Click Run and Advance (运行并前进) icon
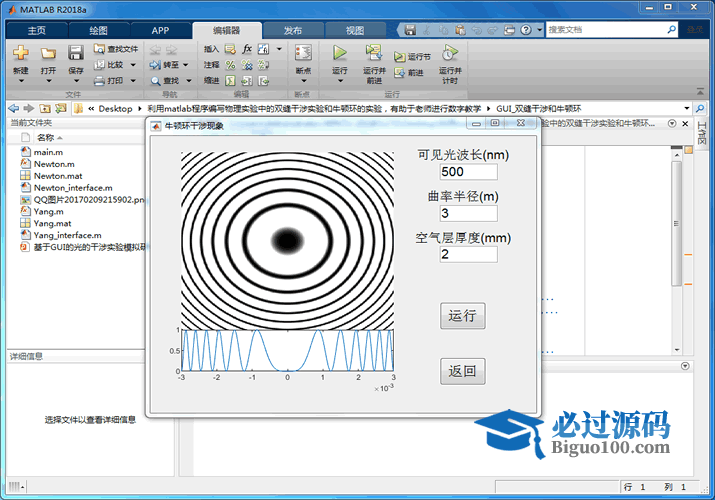This screenshot has width=715, height=500. click(374, 53)
